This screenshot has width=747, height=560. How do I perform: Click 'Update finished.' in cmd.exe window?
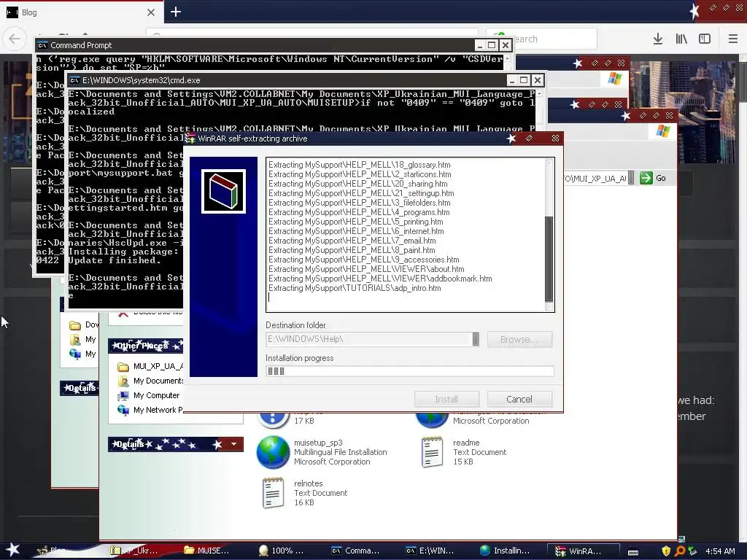point(115,260)
